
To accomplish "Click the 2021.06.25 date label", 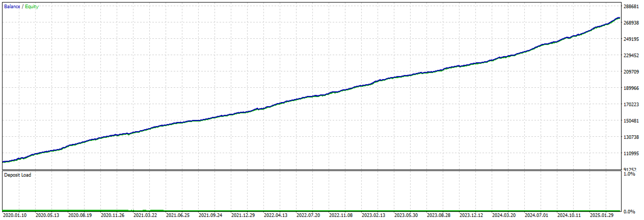I will click(178, 216).
